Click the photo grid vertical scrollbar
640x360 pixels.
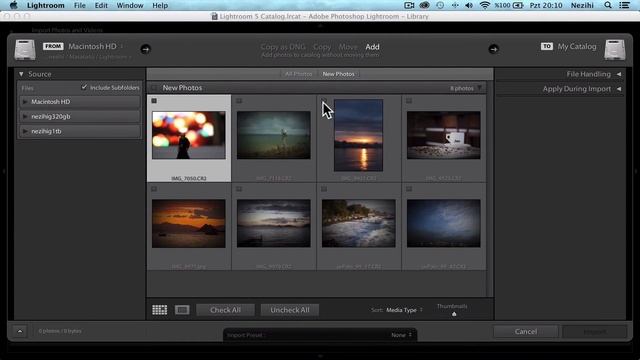(490, 189)
